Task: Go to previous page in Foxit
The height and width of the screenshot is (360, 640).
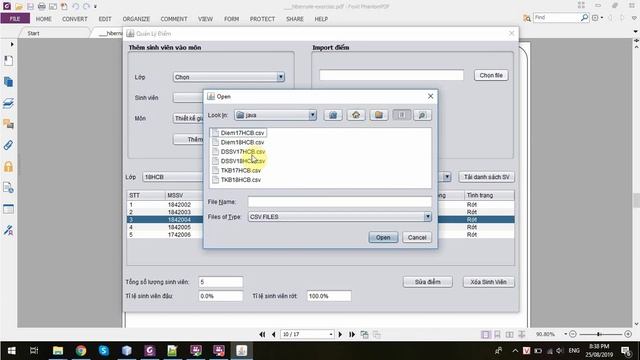Action: [x=273, y=334]
